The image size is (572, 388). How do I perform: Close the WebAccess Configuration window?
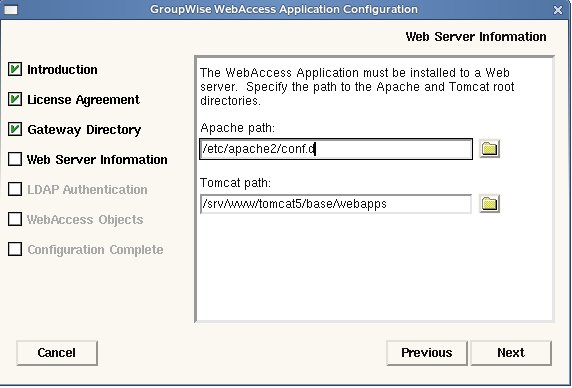(558, 10)
